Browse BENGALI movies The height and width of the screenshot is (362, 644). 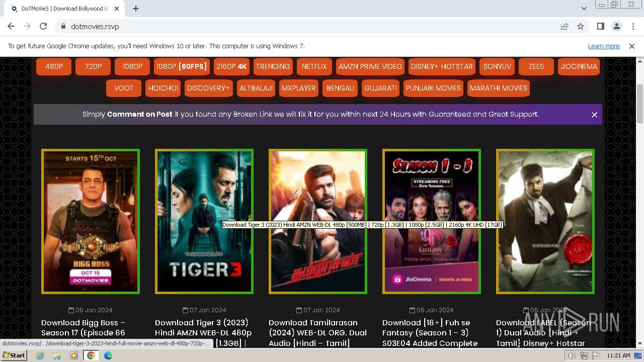pos(340,88)
